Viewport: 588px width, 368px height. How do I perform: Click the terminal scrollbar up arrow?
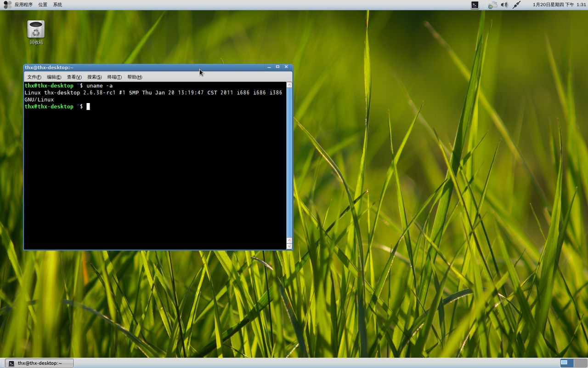pos(289,85)
